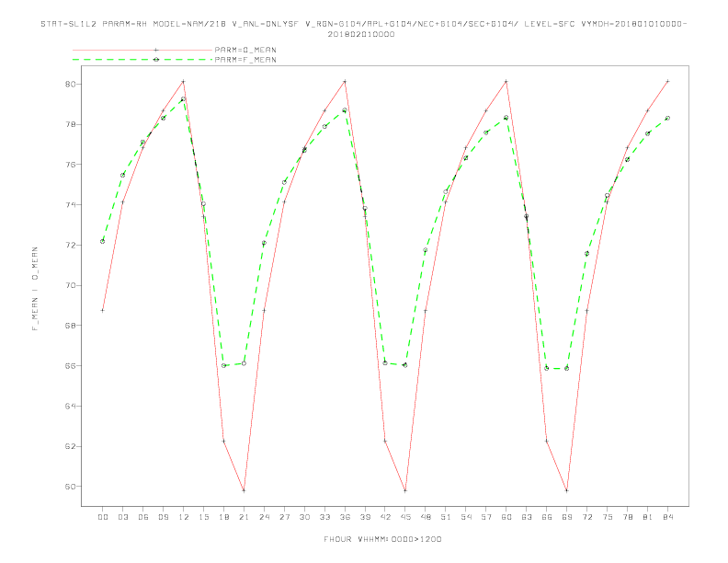Click the PARM=O_MEAN legend label
Image resolution: width=728 pixels, height=563 pixels.
[245, 50]
